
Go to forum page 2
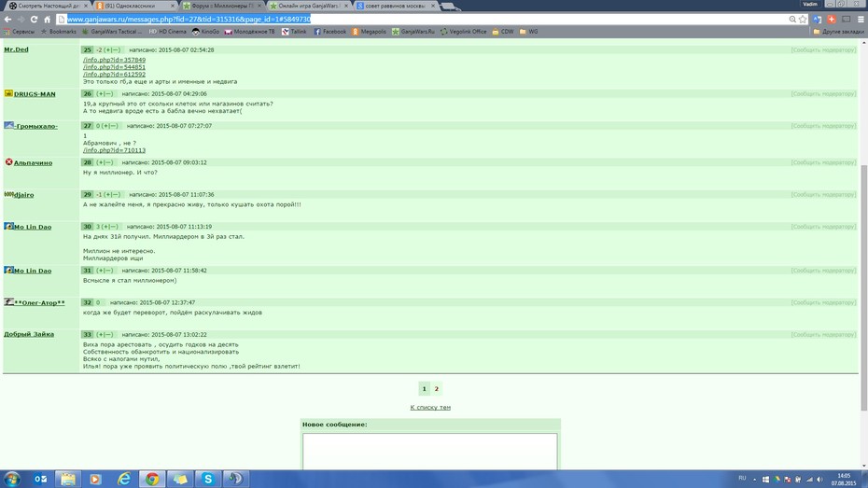436,388
